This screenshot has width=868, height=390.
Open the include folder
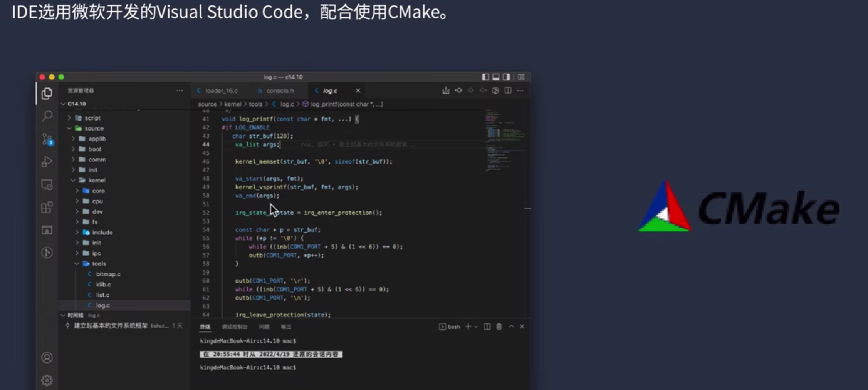point(102,233)
